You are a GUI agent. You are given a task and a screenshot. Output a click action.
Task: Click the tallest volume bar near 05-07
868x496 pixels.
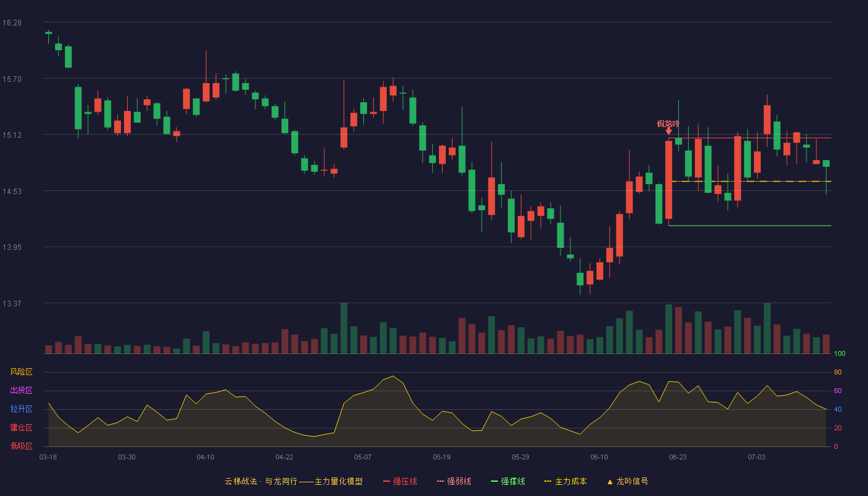[343, 328]
